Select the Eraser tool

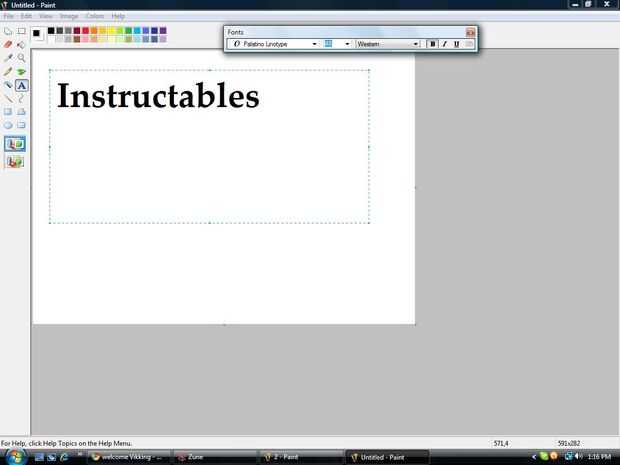pyautogui.click(x=8, y=44)
